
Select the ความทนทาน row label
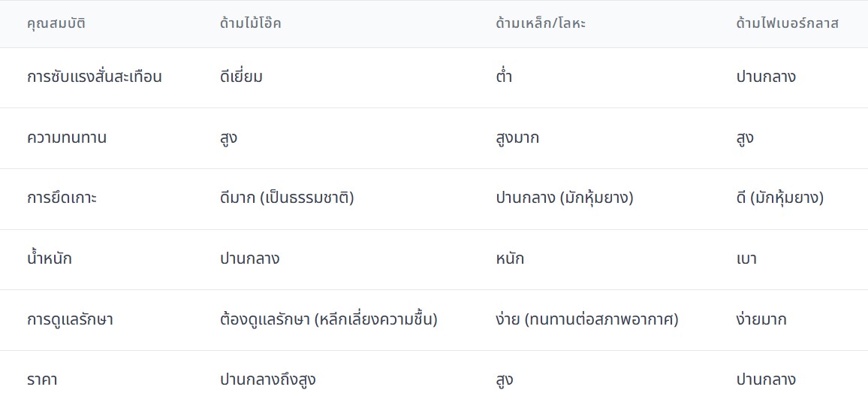[x=67, y=138]
